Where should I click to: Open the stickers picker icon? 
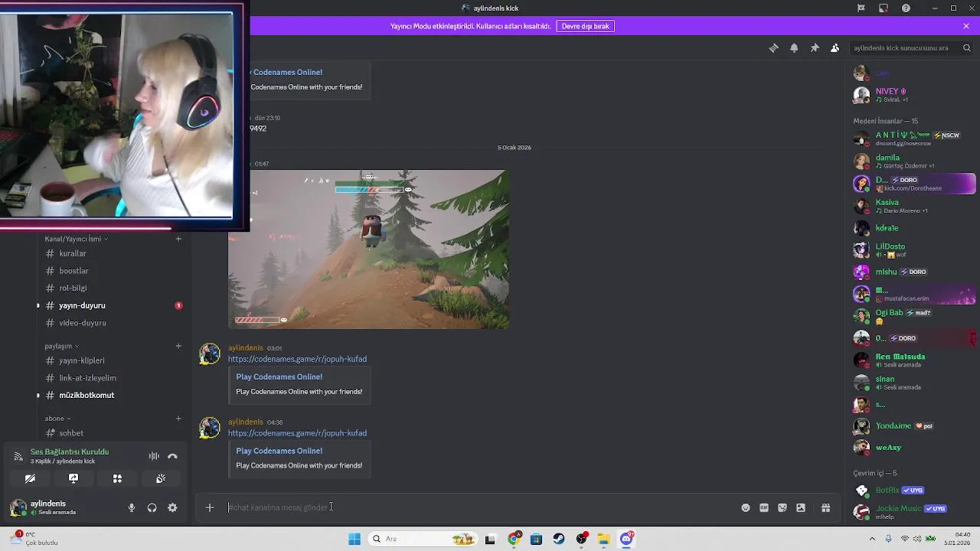(x=782, y=507)
